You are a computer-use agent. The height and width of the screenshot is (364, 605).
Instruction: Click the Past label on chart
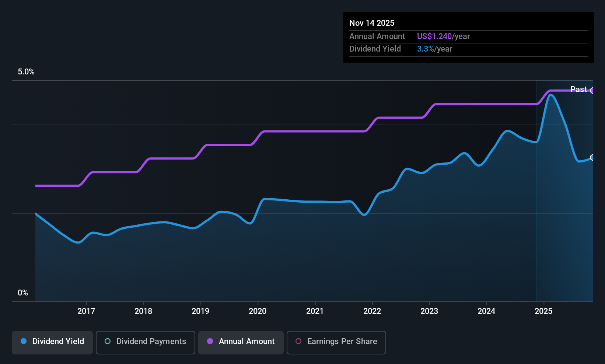[578, 89]
